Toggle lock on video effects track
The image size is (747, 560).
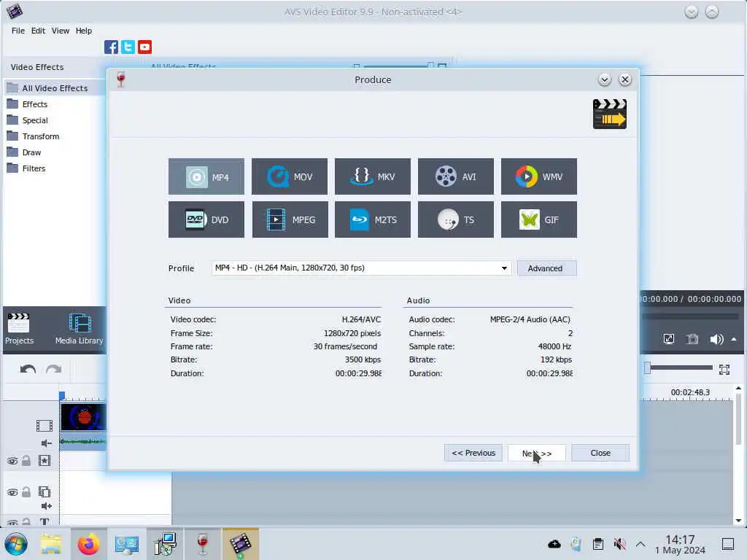[26, 461]
